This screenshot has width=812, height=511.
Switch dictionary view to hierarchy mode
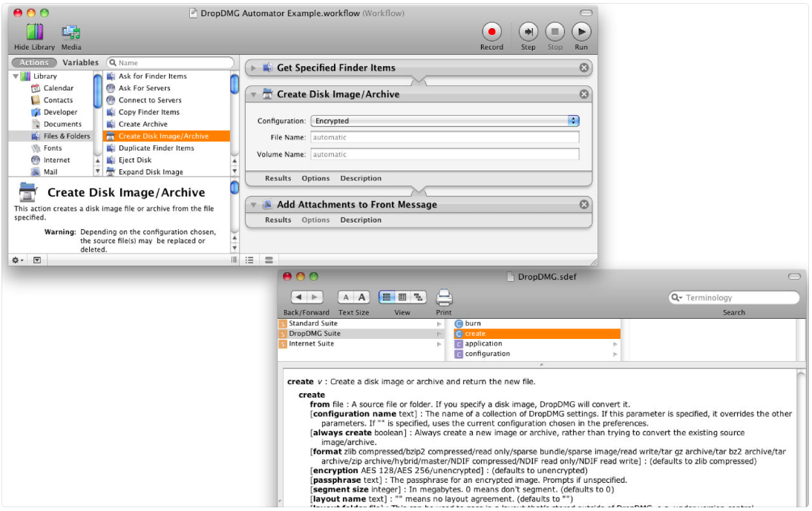[419, 297]
